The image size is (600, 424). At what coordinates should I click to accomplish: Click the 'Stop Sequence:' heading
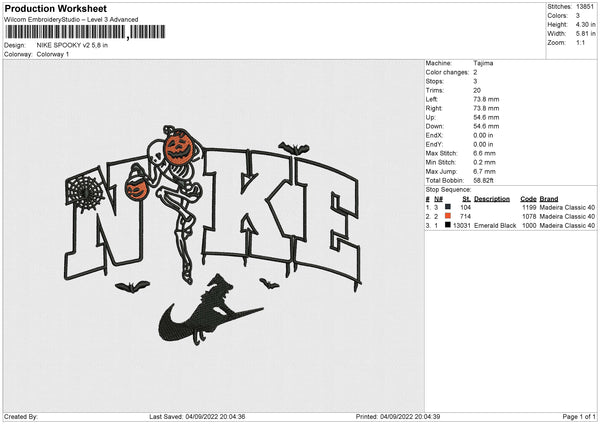click(448, 190)
